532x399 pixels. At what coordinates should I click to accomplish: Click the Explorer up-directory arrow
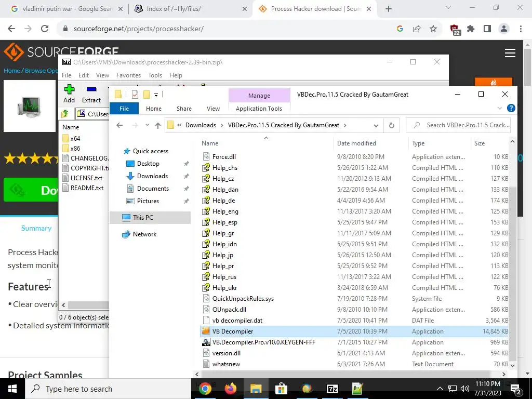click(158, 125)
